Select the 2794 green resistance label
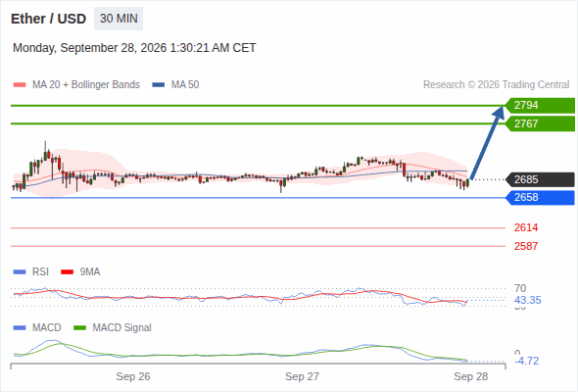This screenshot has height=392, width=578. tap(540, 106)
